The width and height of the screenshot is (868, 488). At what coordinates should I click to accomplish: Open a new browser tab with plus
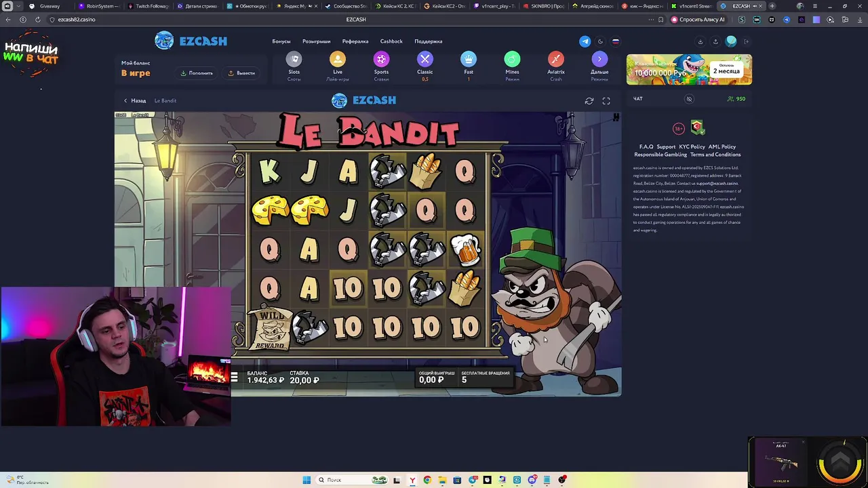[x=772, y=6]
